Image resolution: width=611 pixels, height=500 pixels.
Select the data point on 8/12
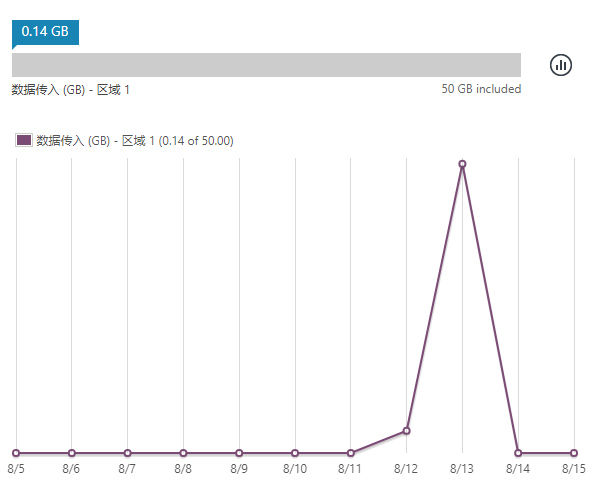(406, 431)
